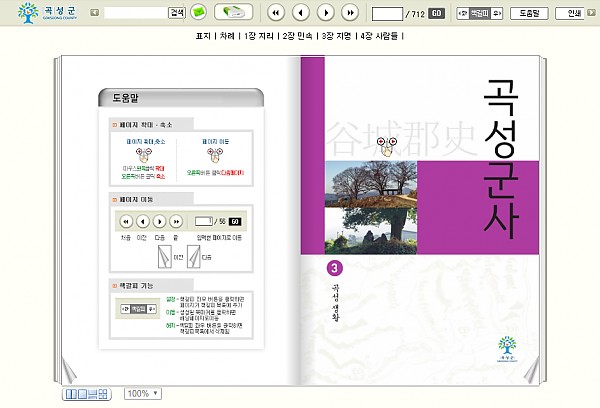Click the page number input box
The height and width of the screenshot is (408, 600).
coord(387,14)
